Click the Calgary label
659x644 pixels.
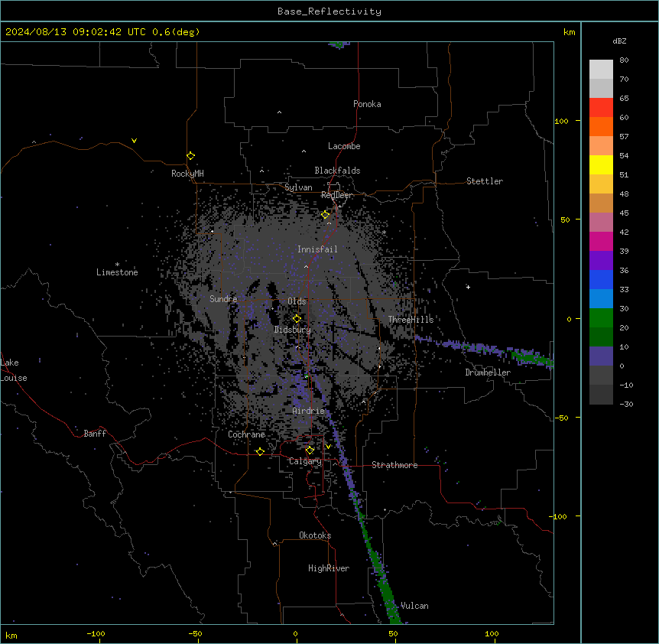(x=305, y=461)
